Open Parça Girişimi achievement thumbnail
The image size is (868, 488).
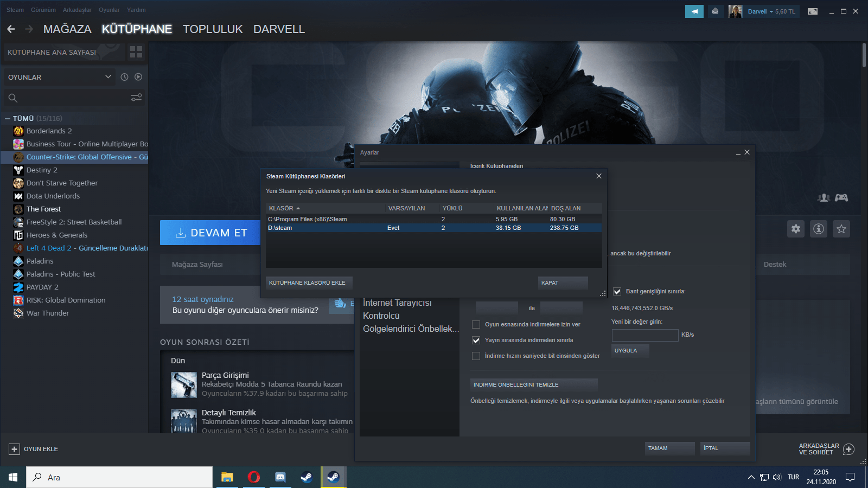point(184,384)
